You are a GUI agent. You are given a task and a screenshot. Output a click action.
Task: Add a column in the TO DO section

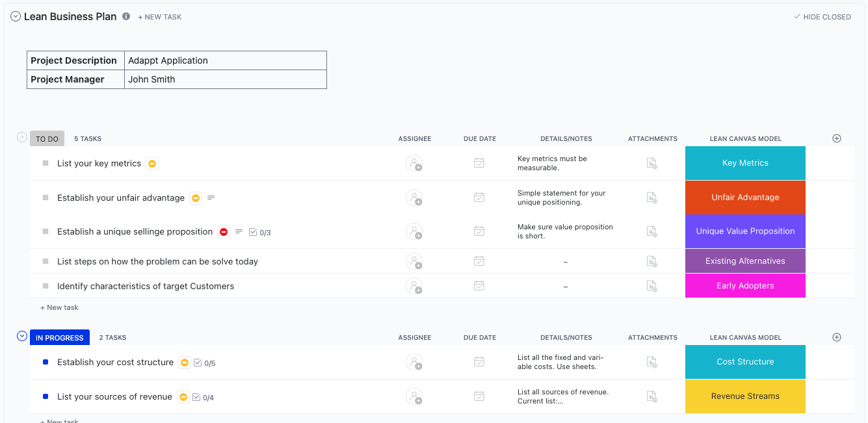click(x=837, y=138)
